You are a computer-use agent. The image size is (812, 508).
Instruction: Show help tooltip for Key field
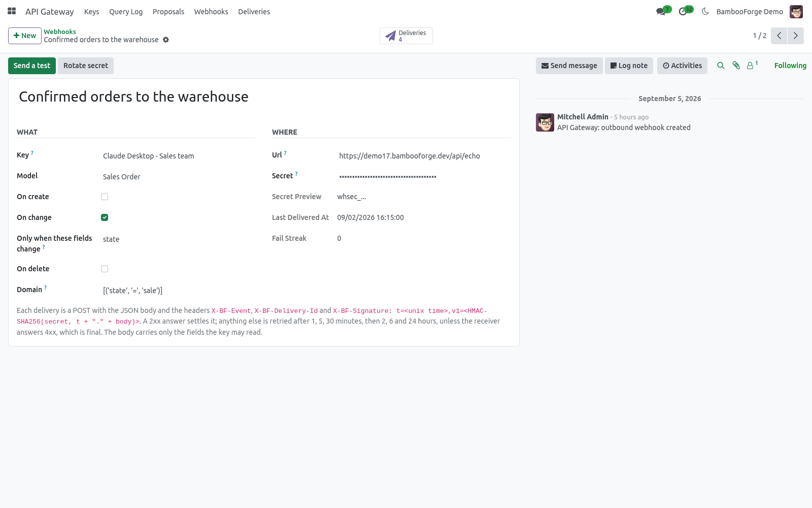(x=32, y=152)
